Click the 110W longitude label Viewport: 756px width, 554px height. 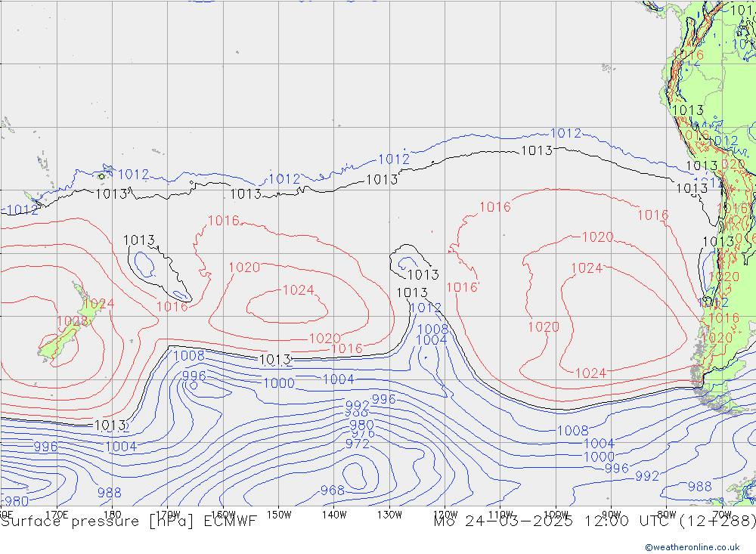500,515
